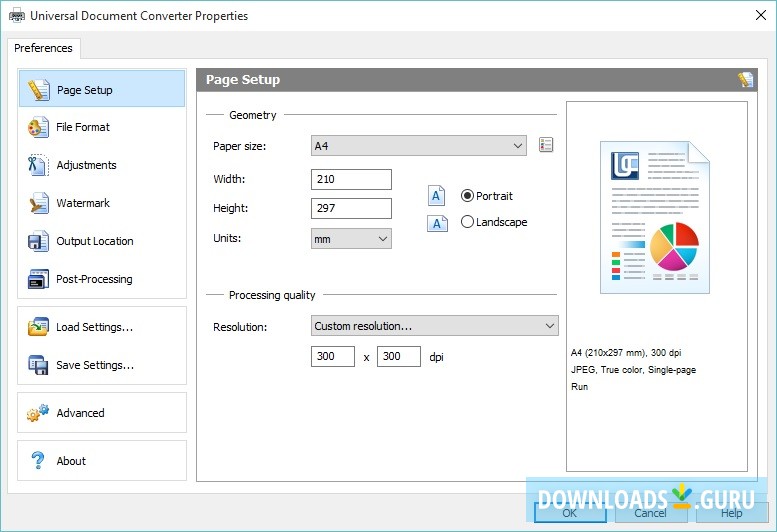The image size is (777, 532).
Task: Open the Adjustments section
Action: click(102, 165)
